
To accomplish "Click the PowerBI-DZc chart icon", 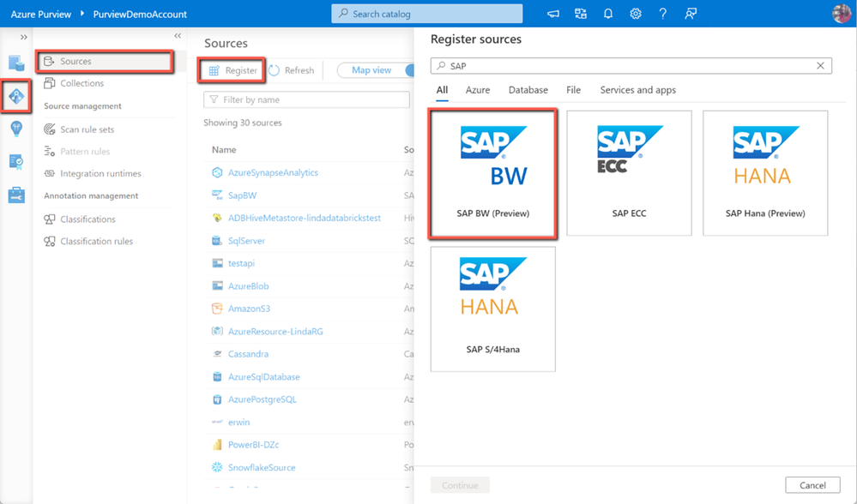I will 217,445.
